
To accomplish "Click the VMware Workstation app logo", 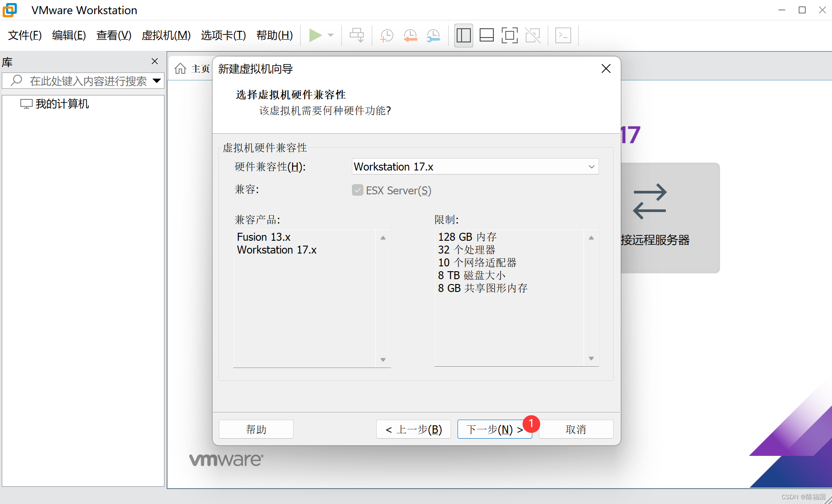I will [x=10, y=10].
